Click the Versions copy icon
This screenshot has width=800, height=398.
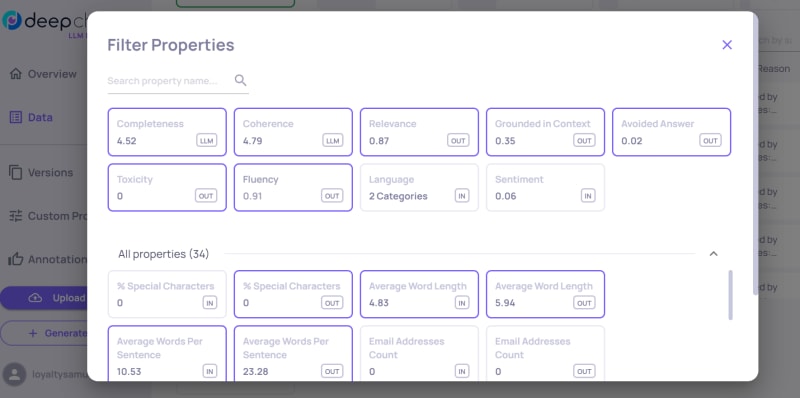click(15, 172)
